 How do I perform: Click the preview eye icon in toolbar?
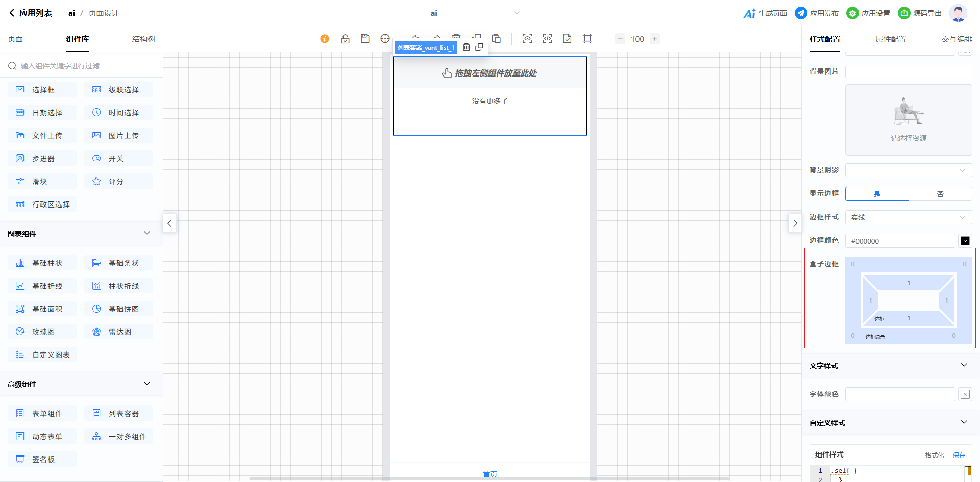click(x=527, y=39)
